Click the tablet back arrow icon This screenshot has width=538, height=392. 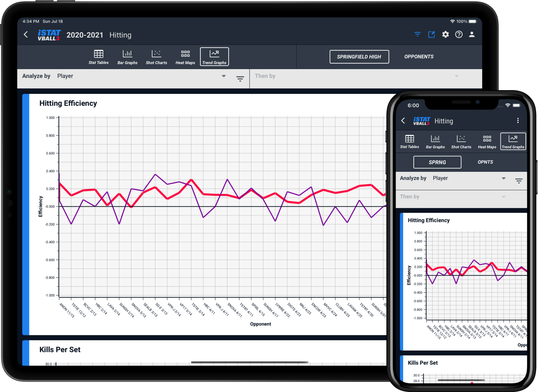26,34
